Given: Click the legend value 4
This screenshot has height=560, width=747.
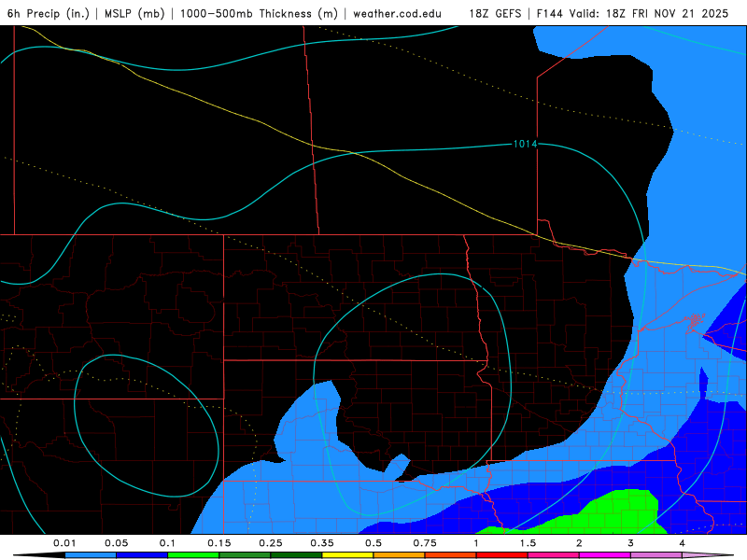Looking at the screenshot, I should pyautogui.click(x=683, y=543).
